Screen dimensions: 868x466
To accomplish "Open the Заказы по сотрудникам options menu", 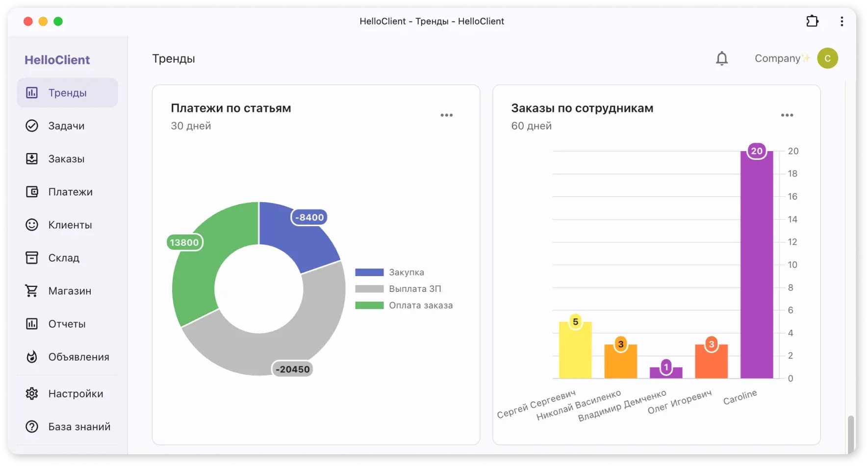I will coord(787,115).
